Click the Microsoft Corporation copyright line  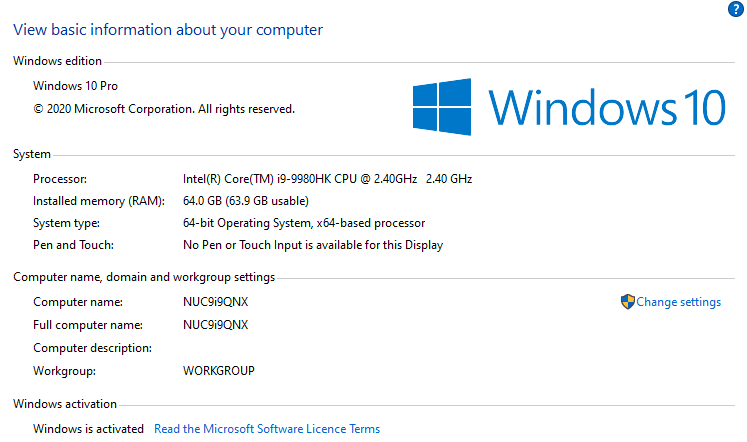coord(164,109)
